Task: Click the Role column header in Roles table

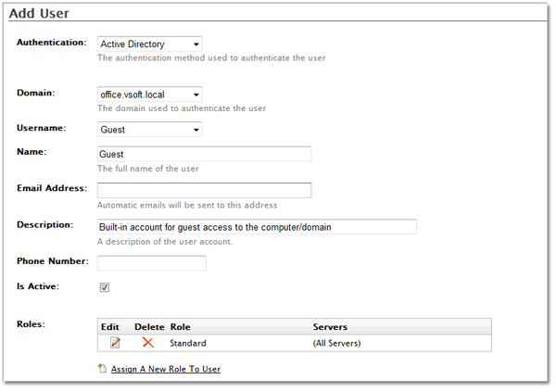Action: pyautogui.click(x=180, y=327)
